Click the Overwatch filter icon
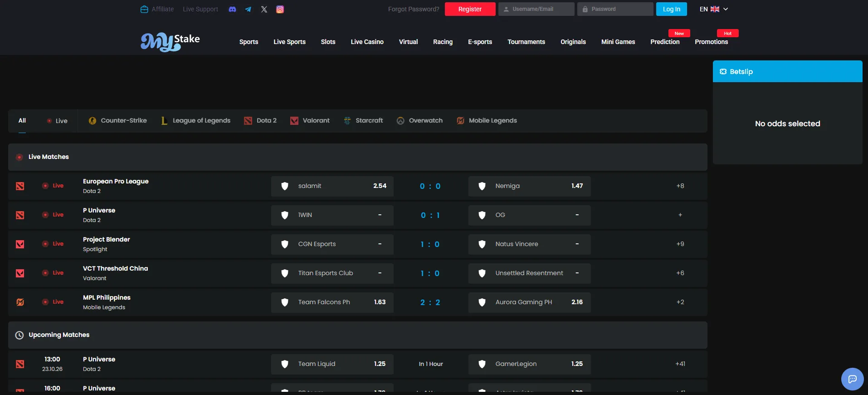 click(x=400, y=121)
